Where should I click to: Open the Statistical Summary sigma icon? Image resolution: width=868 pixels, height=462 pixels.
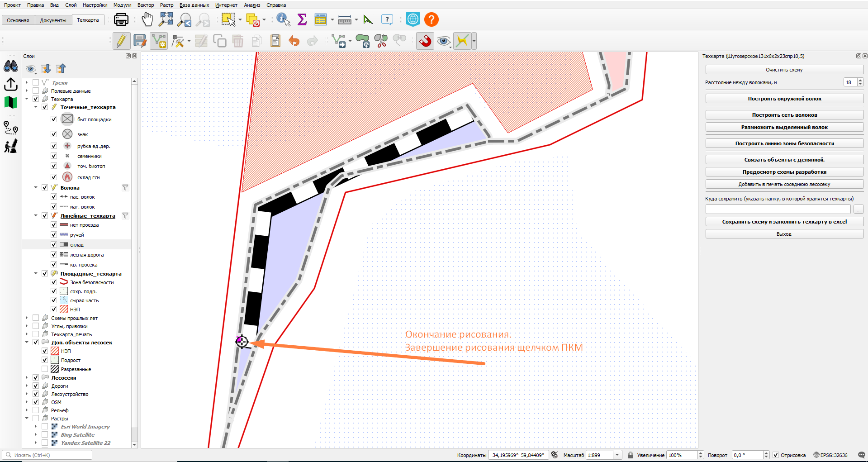pyautogui.click(x=302, y=19)
